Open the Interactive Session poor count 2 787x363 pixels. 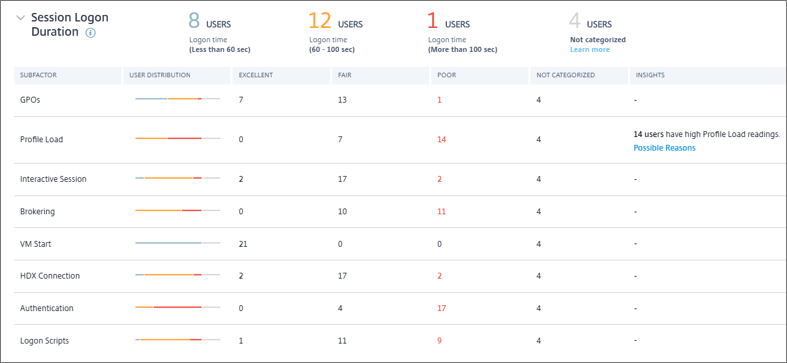click(x=439, y=179)
